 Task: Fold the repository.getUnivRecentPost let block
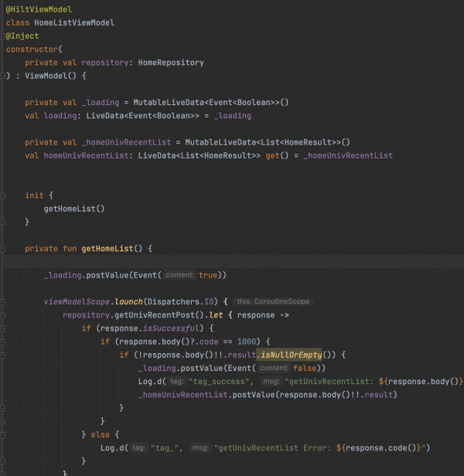[x=2, y=316]
